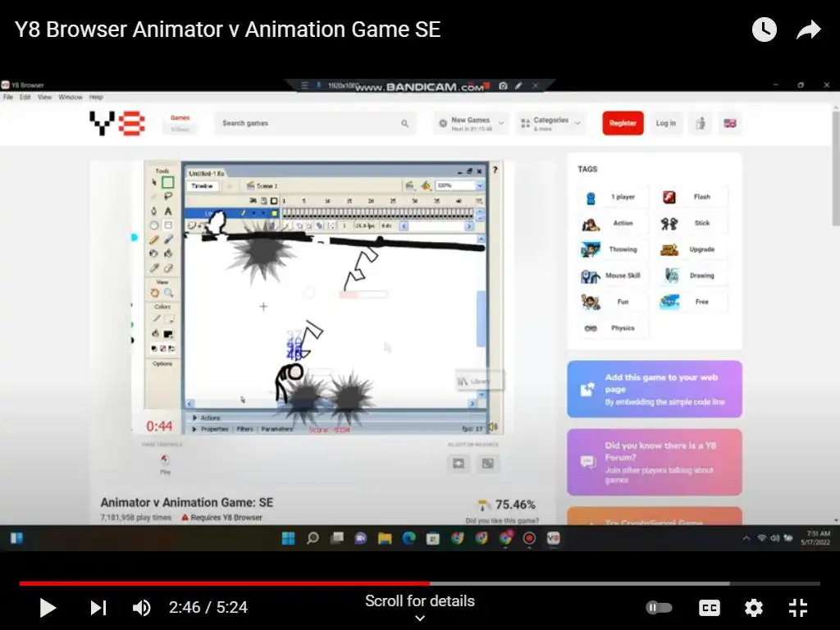Expand the Scroll for details chevron

click(420, 619)
